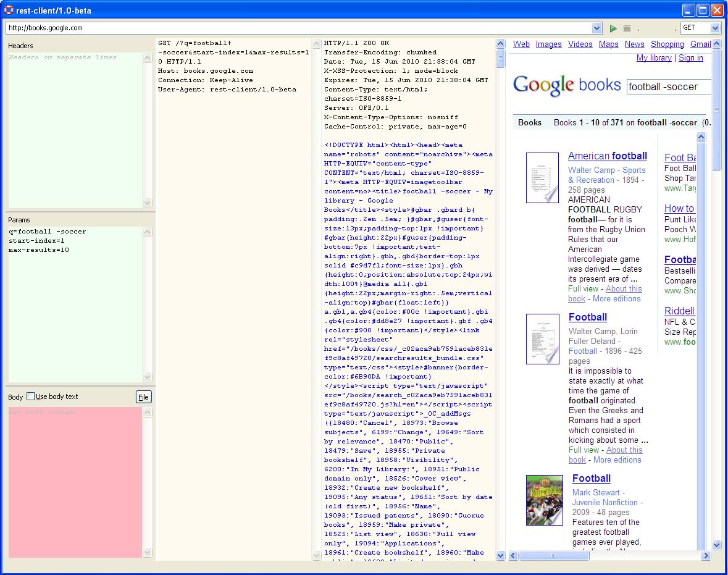Viewport: 728px width, 575px height.
Task: Click the File button in Body section
Action: 143,397
